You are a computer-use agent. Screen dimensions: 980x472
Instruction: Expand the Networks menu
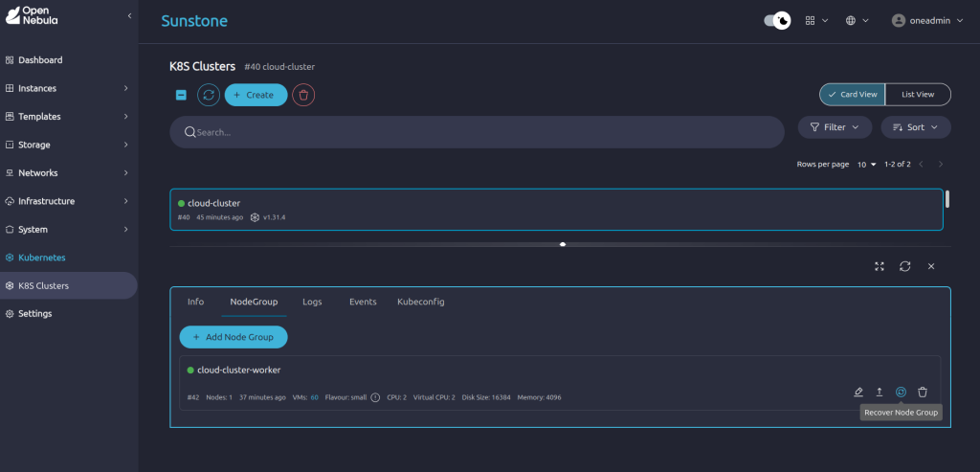click(69, 172)
